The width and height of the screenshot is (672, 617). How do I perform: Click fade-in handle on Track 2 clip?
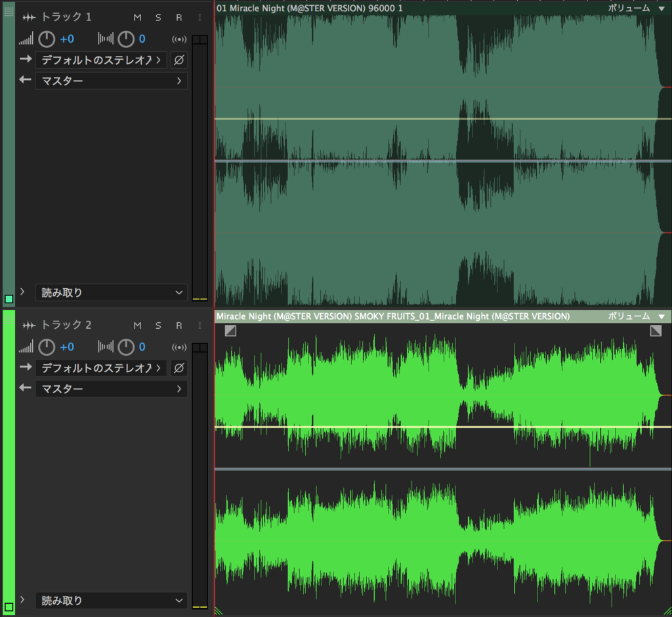(x=230, y=331)
